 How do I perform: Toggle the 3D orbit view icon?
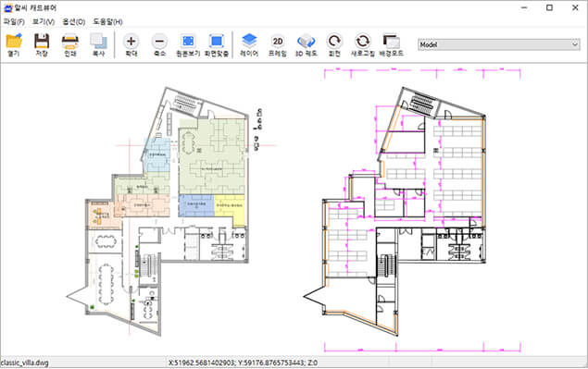pos(307,42)
